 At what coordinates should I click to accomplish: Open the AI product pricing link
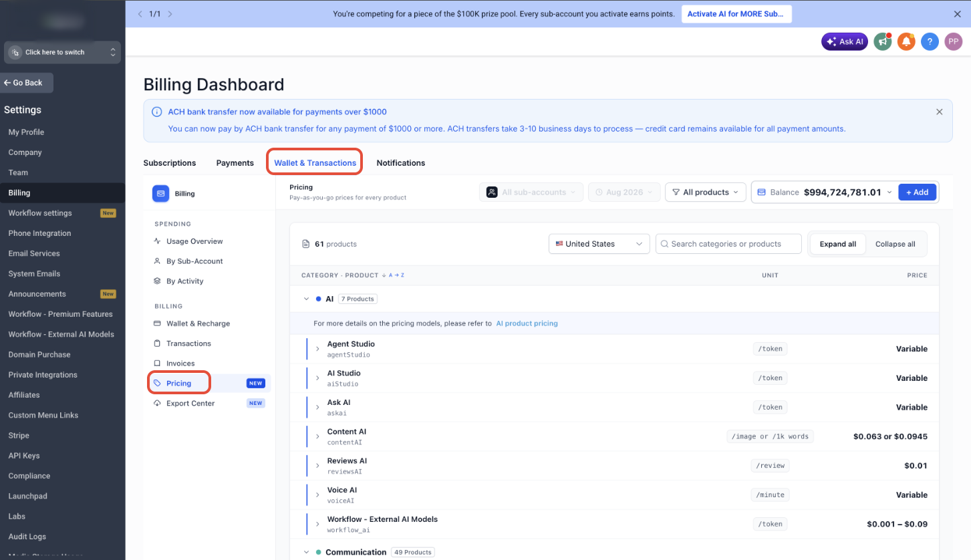527,323
